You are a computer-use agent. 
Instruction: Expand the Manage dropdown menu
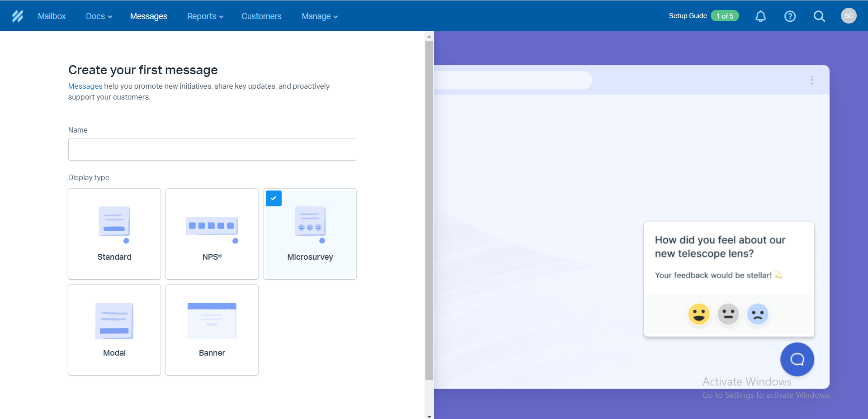click(x=320, y=16)
